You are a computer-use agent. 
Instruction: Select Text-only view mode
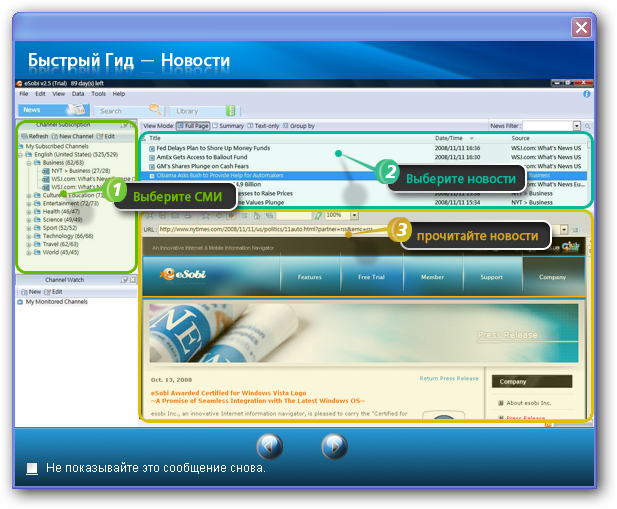coord(263,126)
